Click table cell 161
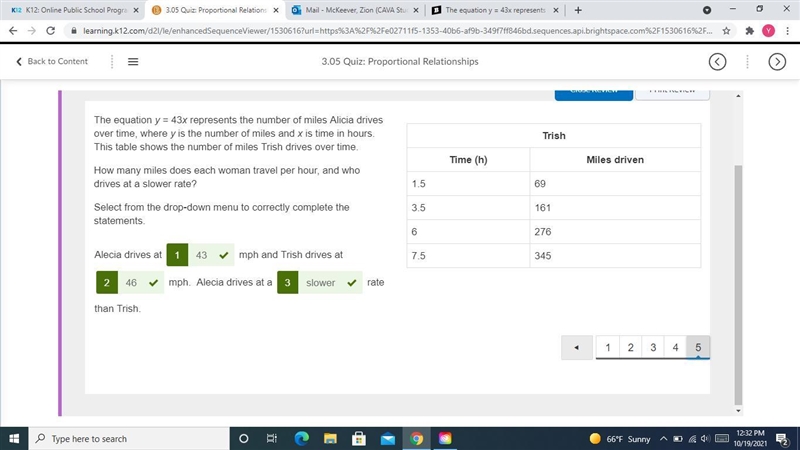Image resolution: width=800 pixels, height=450 pixels. (615, 208)
